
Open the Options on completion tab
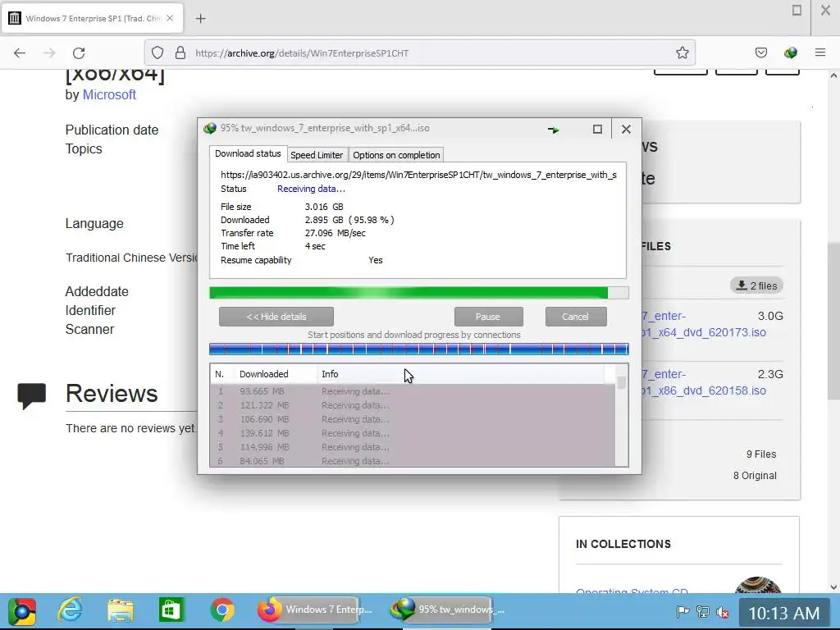pos(396,155)
